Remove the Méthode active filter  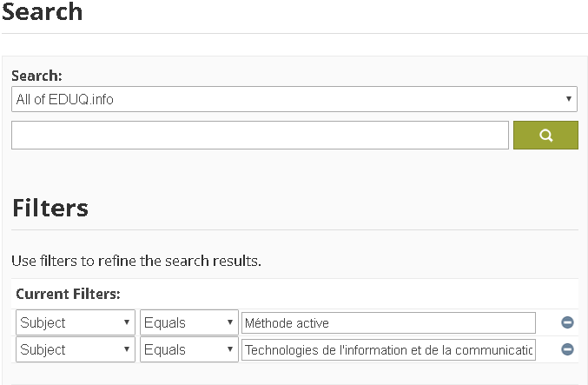click(567, 322)
